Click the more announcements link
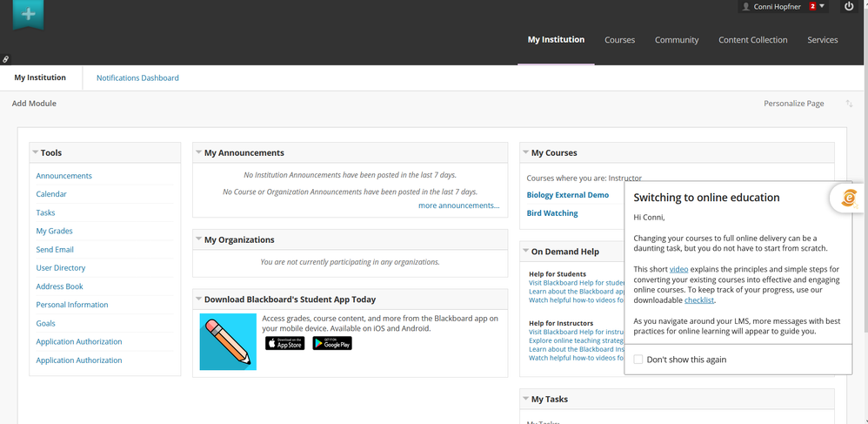Image resolution: width=868 pixels, height=424 pixels. [459, 205]
